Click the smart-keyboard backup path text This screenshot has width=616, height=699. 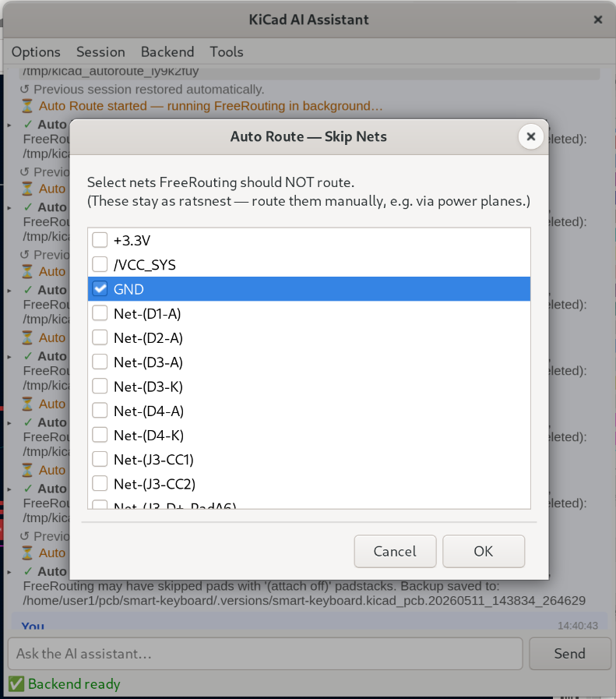[304, 601]
